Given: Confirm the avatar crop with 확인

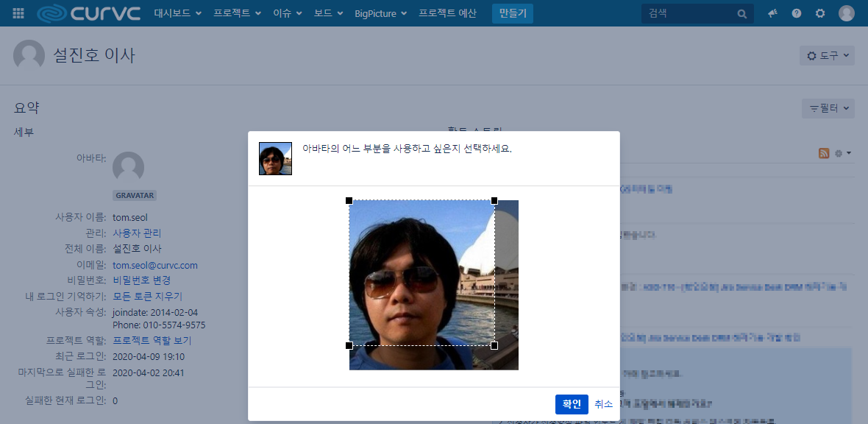Looking at the screenshot, I should coord(572,404).
